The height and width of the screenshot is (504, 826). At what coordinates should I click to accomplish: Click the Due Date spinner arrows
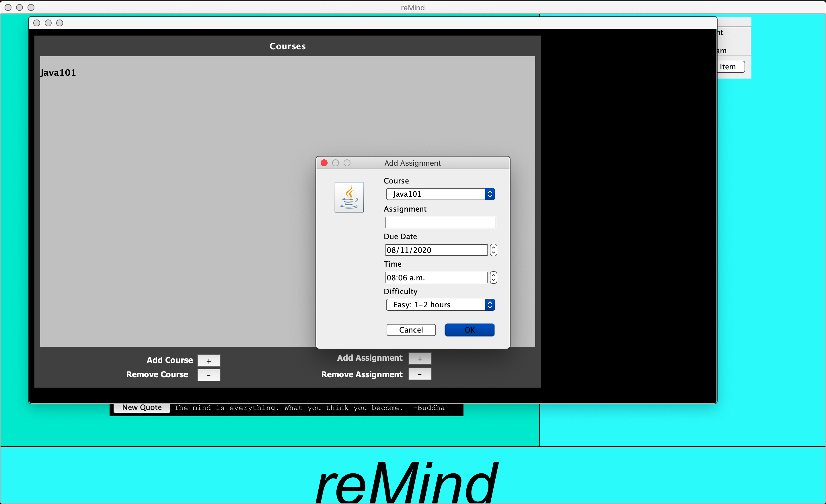[x=493, y=250]
